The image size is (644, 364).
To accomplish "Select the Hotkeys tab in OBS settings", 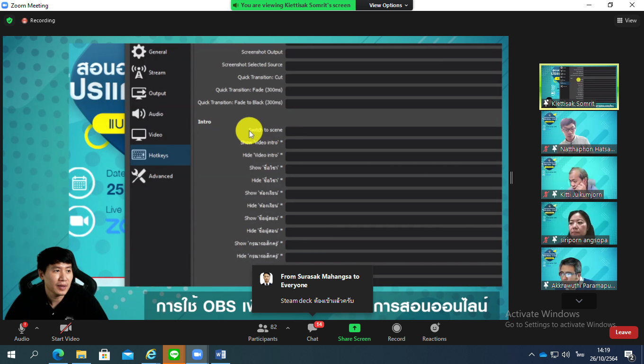I will tap(160, 155).
